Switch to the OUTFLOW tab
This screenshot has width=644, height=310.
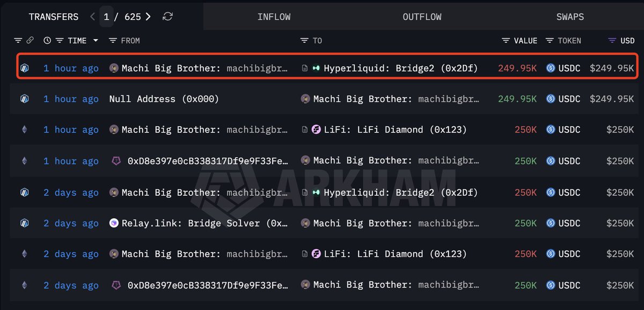point(422,17)
